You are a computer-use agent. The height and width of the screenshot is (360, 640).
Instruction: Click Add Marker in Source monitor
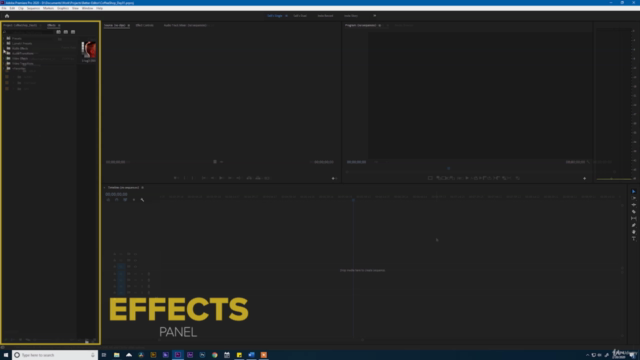[176, 178]
